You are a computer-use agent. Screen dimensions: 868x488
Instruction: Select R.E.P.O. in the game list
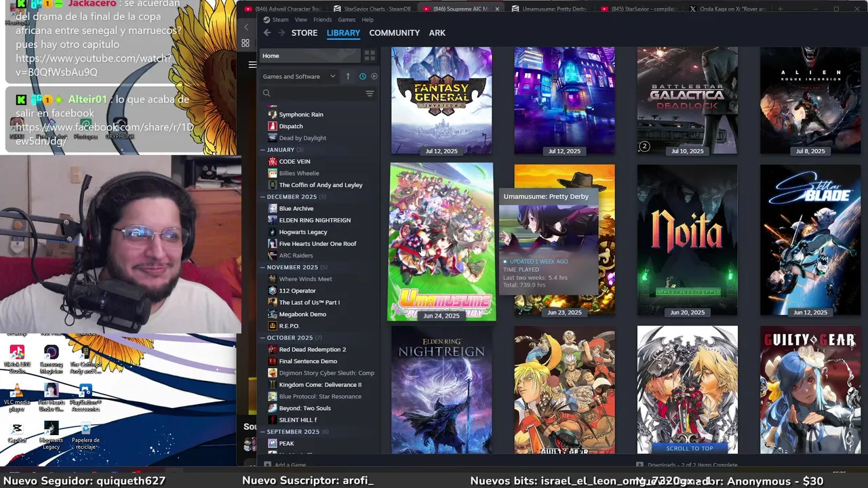(289, 326)
